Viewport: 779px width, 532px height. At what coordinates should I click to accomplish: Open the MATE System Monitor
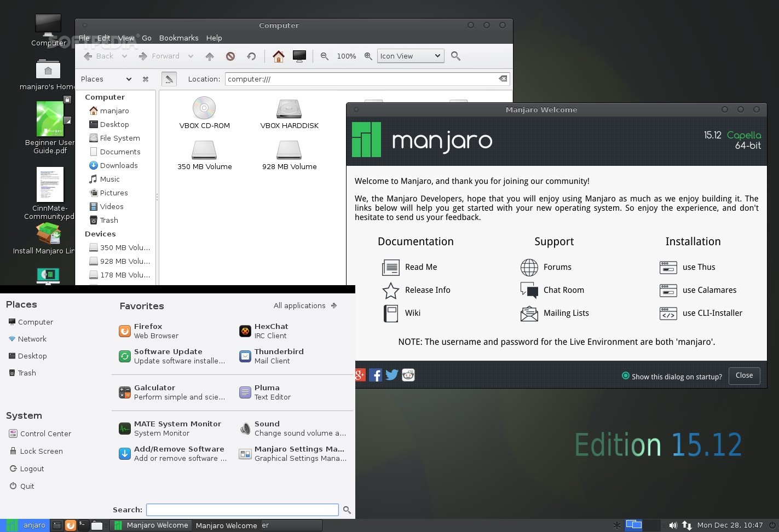tap(170, 429)
